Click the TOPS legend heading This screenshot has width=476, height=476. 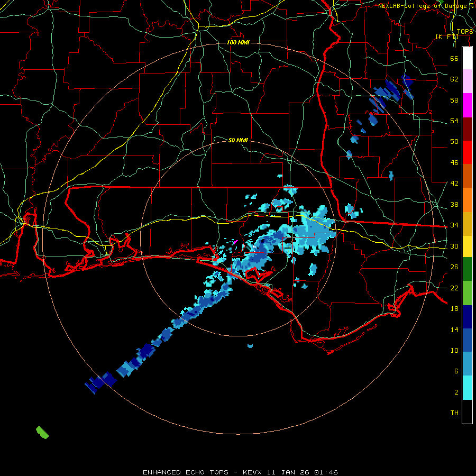465,32
